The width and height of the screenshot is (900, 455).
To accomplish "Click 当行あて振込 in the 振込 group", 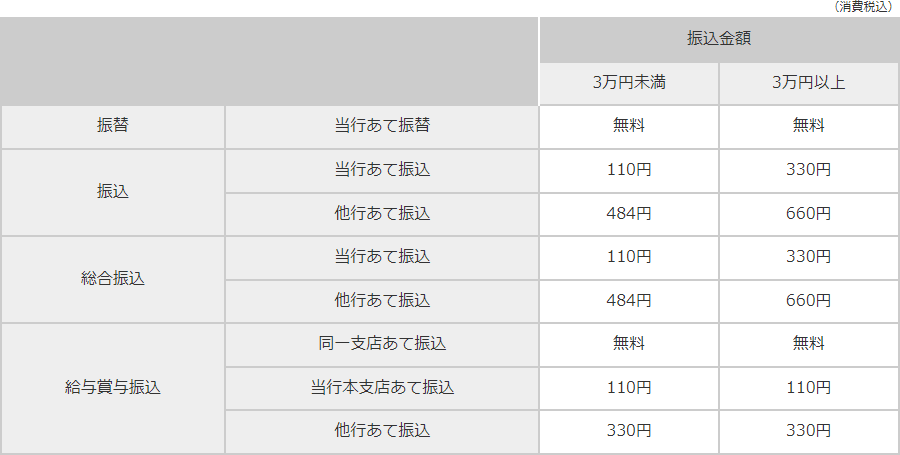I will pyautogui.click(x=382, y=170).
